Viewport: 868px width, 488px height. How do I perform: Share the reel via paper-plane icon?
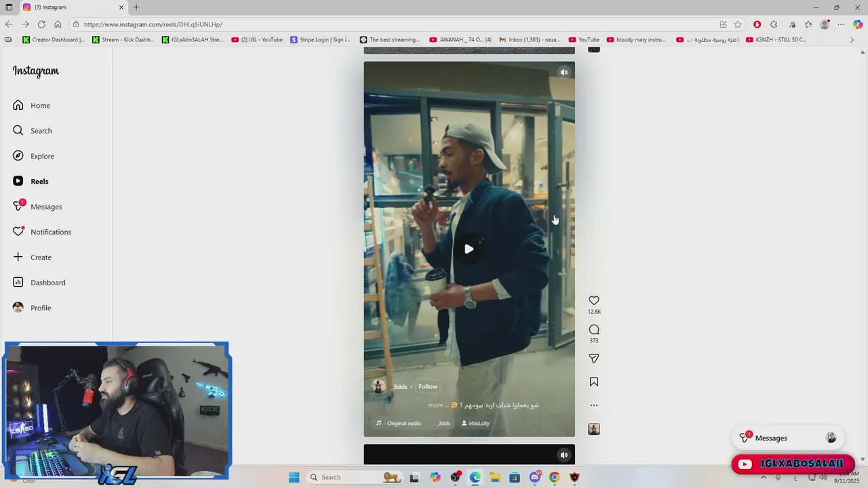click(594, 359)
